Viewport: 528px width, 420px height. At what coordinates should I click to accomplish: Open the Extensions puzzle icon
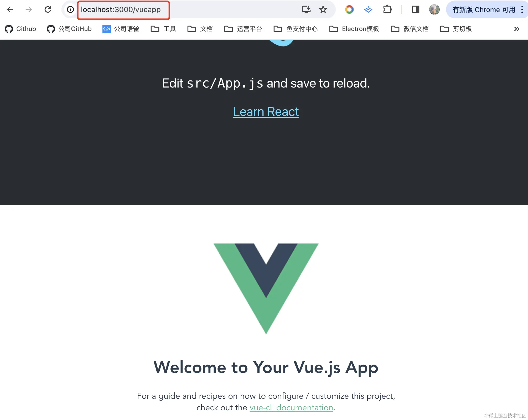click(387, 10)
